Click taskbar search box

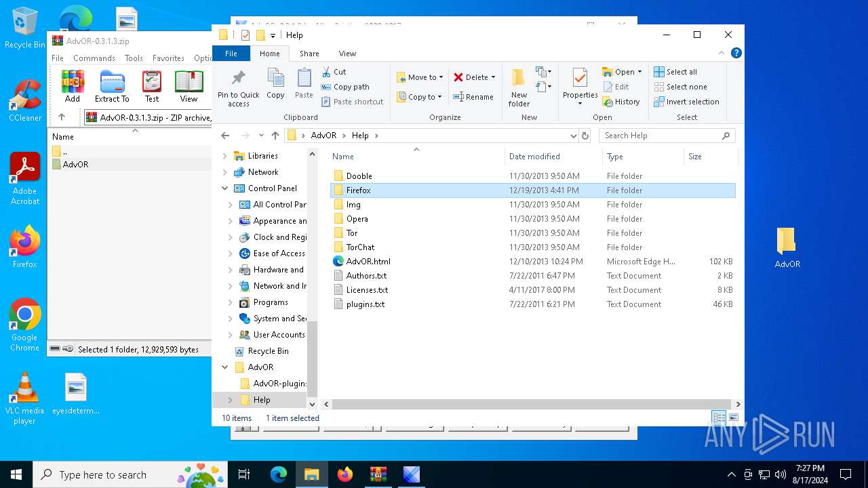[130, 474]
